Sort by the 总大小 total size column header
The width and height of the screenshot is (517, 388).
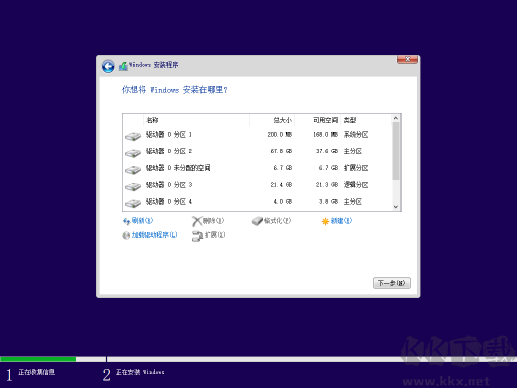pos(272,120)
